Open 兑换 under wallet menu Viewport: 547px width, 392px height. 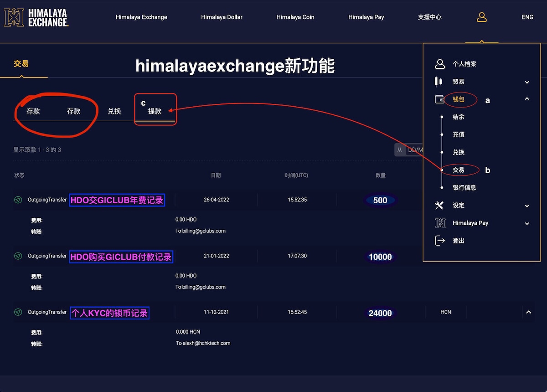[458, 152]
